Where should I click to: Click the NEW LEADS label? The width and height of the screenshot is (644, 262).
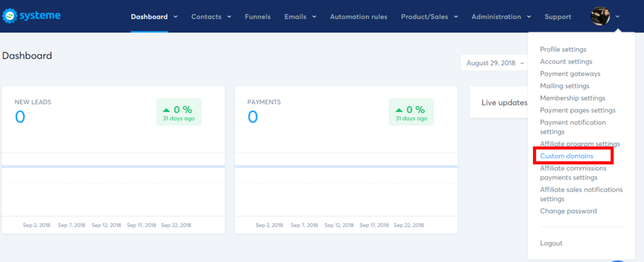pyautogui.click(x=33, y=102)
